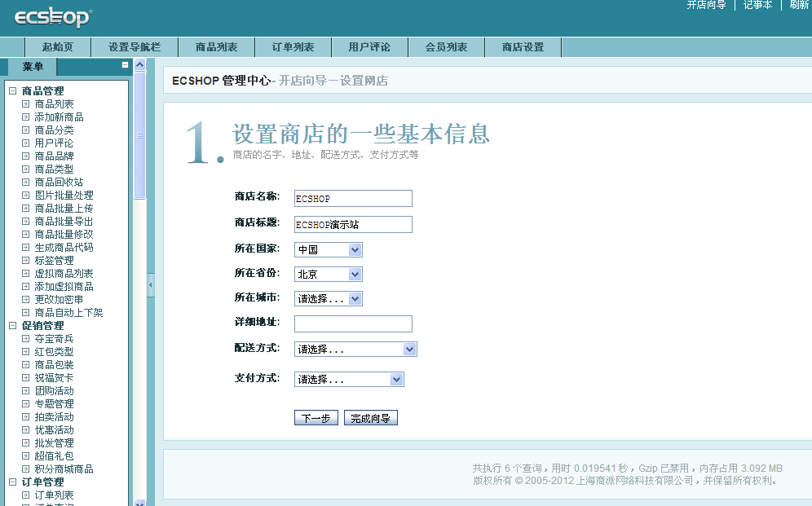This screenshot has width=812, height=506.
Task: Collapse the 商品管理 tree group
Action: 13,91
